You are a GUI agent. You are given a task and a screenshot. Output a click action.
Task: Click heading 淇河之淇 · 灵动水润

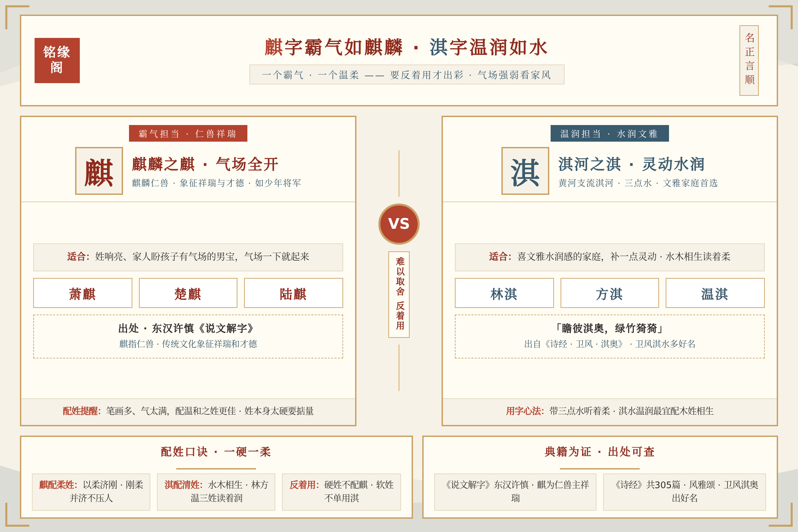point(631,164)
